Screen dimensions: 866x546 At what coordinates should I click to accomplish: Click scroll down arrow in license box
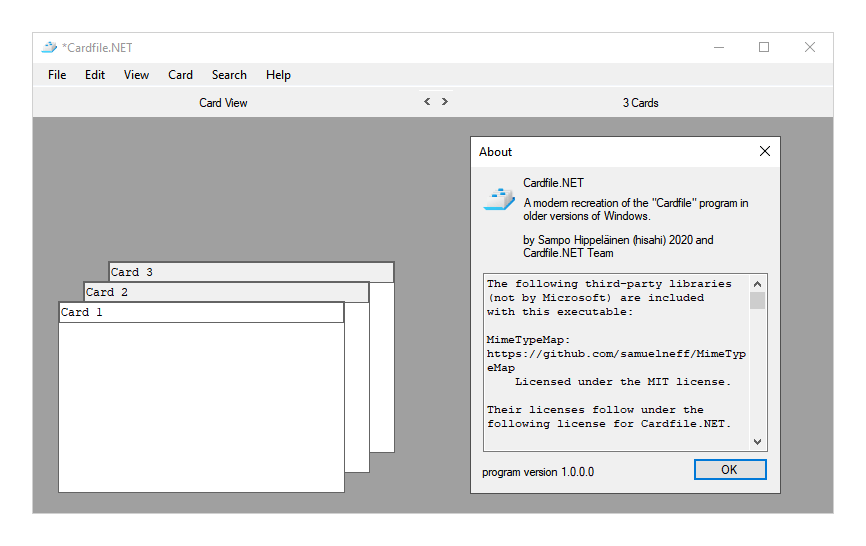coord(757,442)
